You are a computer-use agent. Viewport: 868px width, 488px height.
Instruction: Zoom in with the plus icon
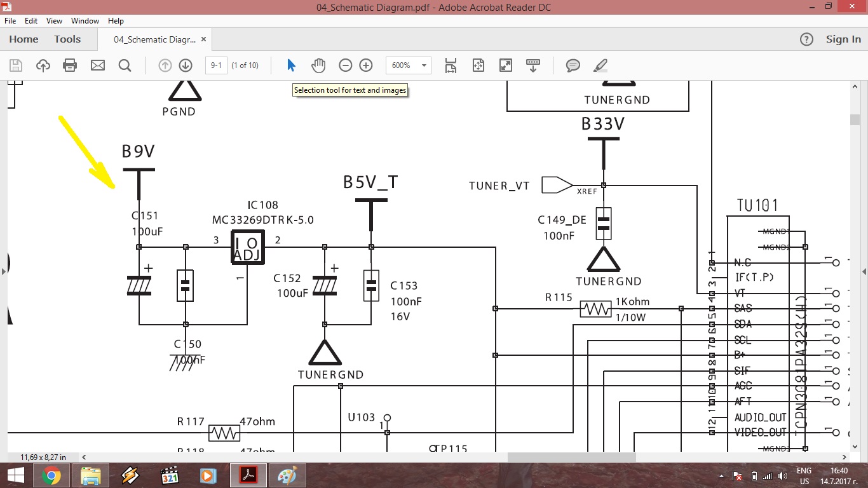[x=366, y=65]
